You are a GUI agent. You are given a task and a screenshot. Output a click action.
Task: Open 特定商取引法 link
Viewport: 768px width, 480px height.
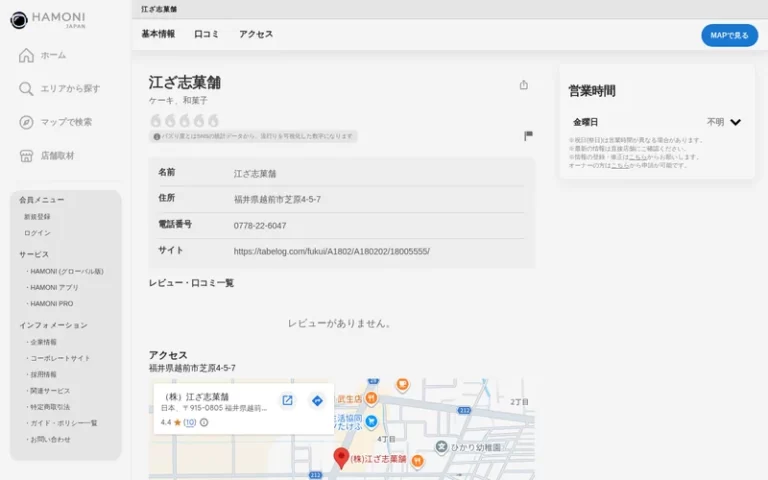[x=50, y=407]
